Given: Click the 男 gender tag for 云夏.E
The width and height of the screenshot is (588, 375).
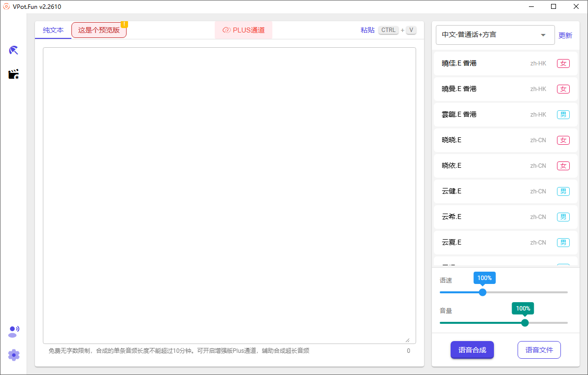Looking at the screenshot, I should tap(563, 243).
